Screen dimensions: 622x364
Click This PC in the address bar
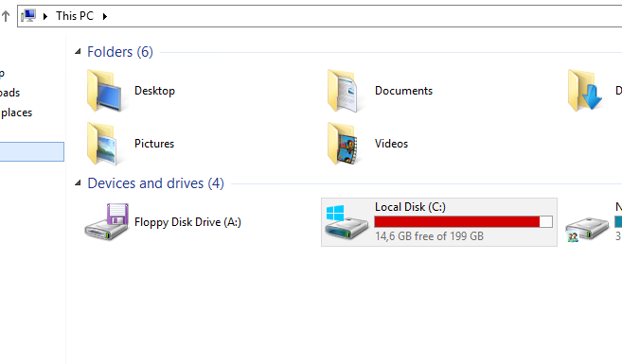pyautogui.click(x=75, y=16)
